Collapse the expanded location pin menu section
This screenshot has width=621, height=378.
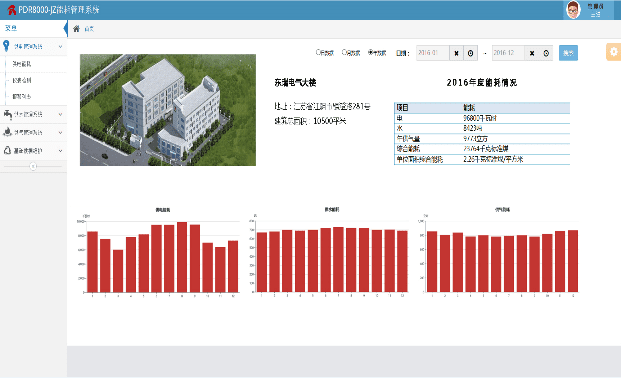pos(61,46)
